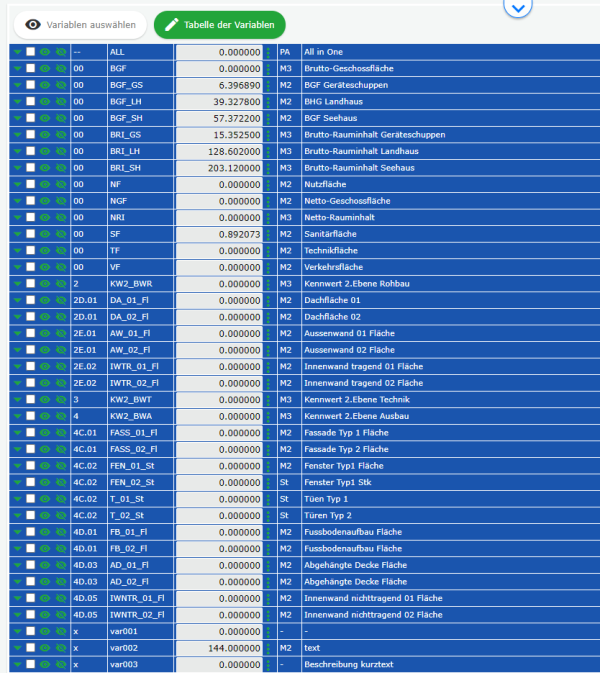This screenshot has width=600, height=673.
Task: Select the var003 row checkbox
Action: pyautogui.click(x=30, y=664)
